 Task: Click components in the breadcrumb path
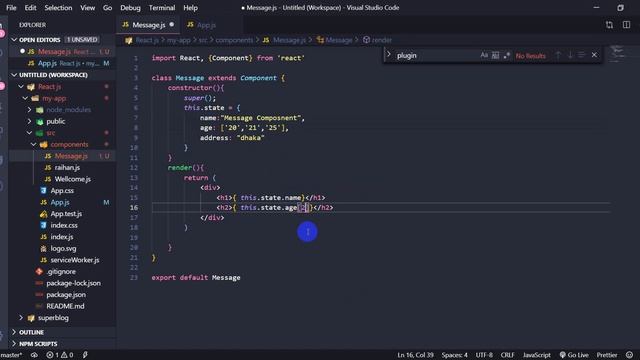[234, 40]
